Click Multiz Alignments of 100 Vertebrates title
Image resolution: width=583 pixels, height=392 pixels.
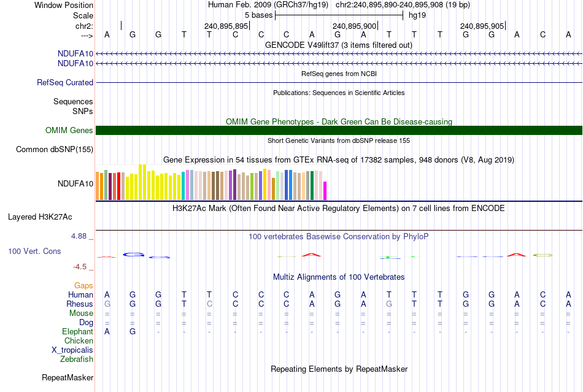pyautogui.click(x=339, y=277)
